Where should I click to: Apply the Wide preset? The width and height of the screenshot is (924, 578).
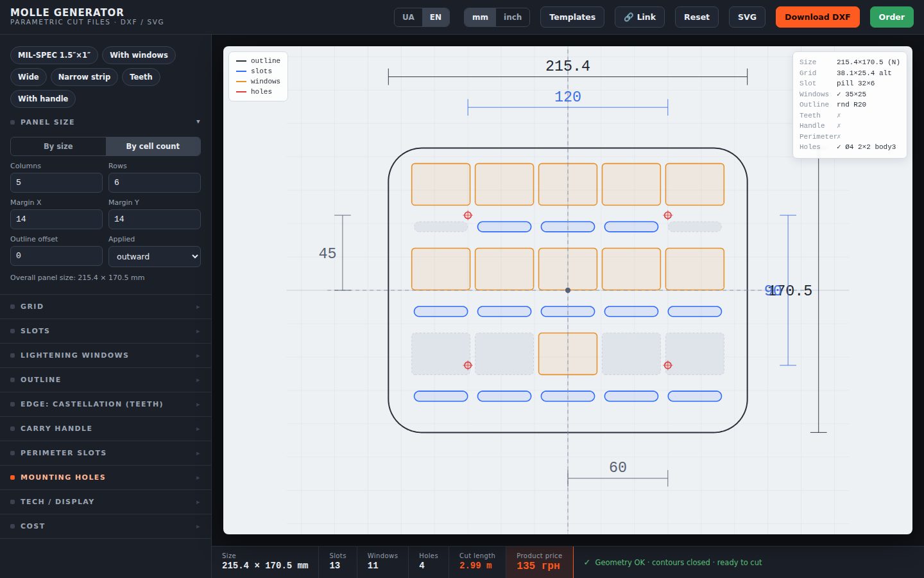click(x=28, y=77)
